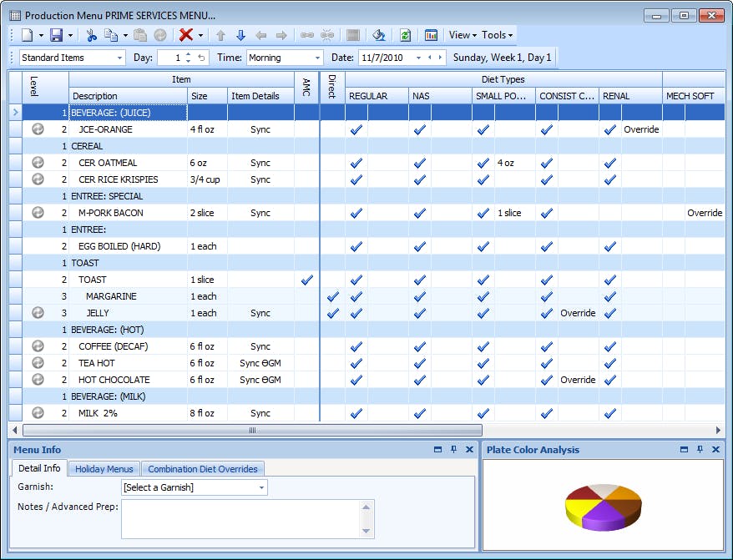
Task: Expand the Copy button dropdown arrow
Action: coord(125,35)
